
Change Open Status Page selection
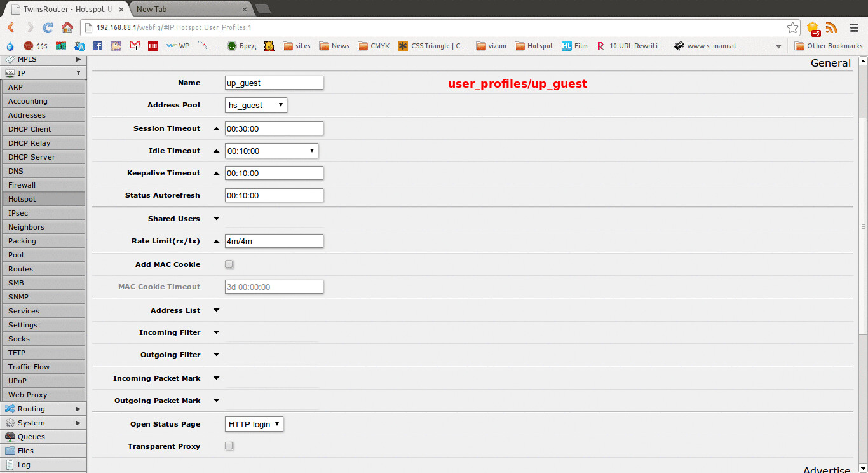254,423
